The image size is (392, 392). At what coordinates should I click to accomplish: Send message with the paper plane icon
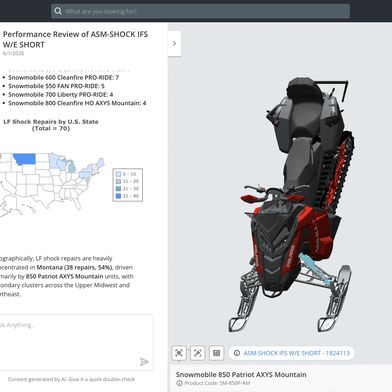144,362
